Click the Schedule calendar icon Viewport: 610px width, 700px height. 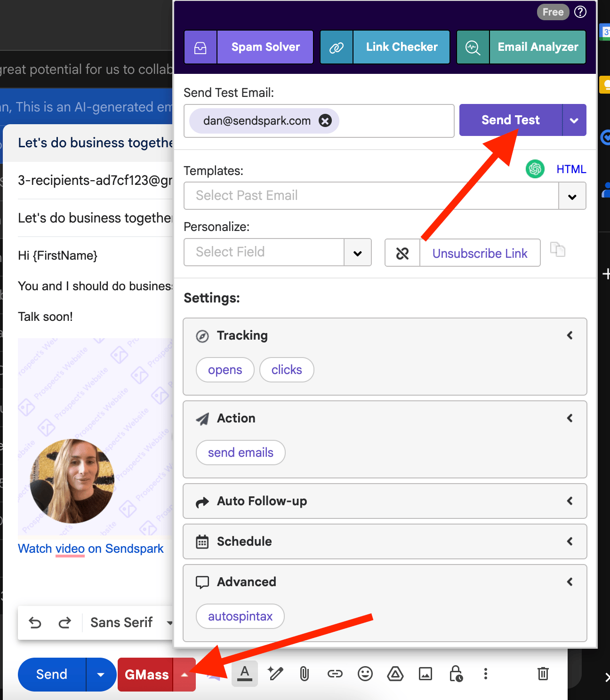[x=202, y=542]
